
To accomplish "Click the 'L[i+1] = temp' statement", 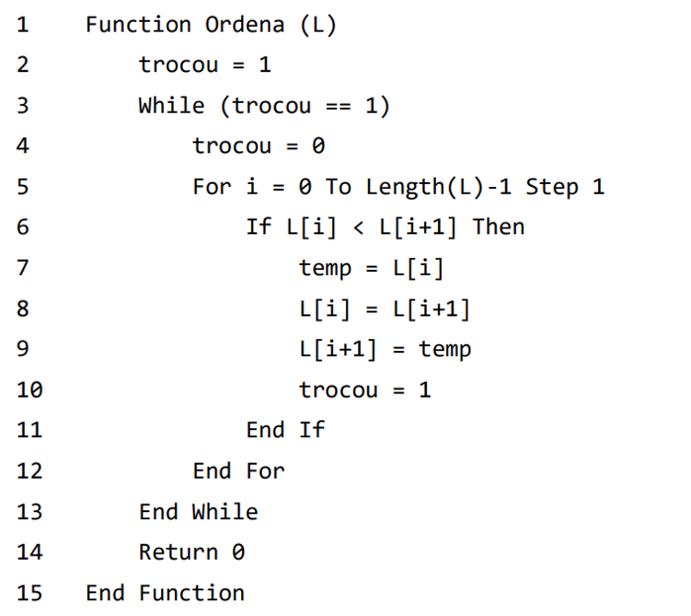I will click(x=385, y=349).
